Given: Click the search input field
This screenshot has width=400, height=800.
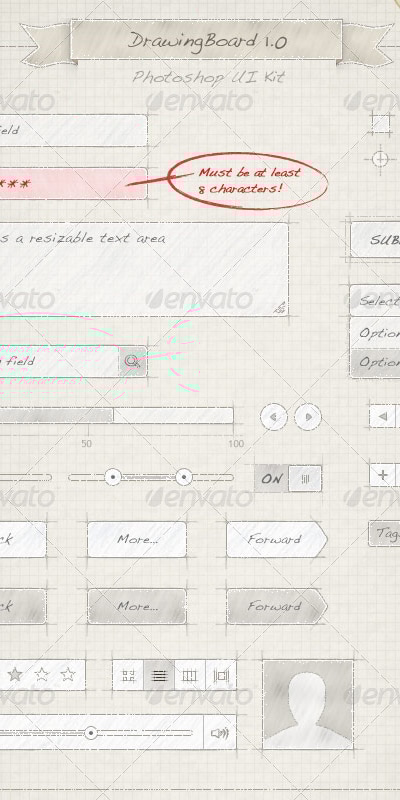Looking at the screenshot, I should [x=59, y=362].
